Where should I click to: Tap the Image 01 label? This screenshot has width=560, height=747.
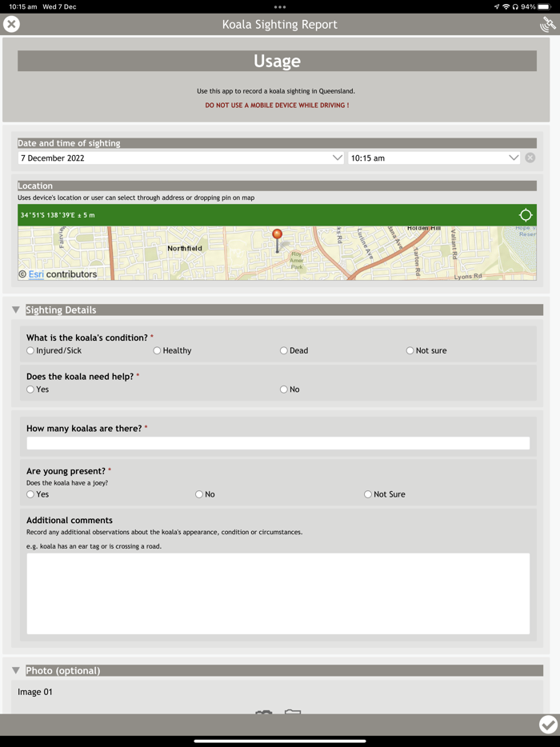34,692
